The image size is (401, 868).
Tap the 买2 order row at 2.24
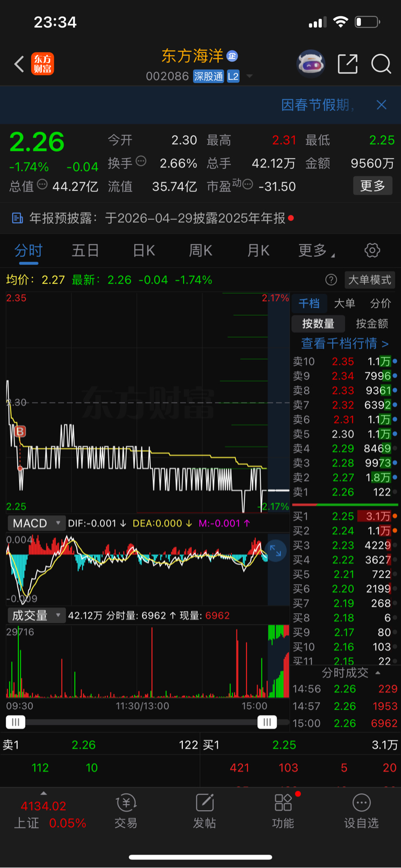tap(345, 531)
